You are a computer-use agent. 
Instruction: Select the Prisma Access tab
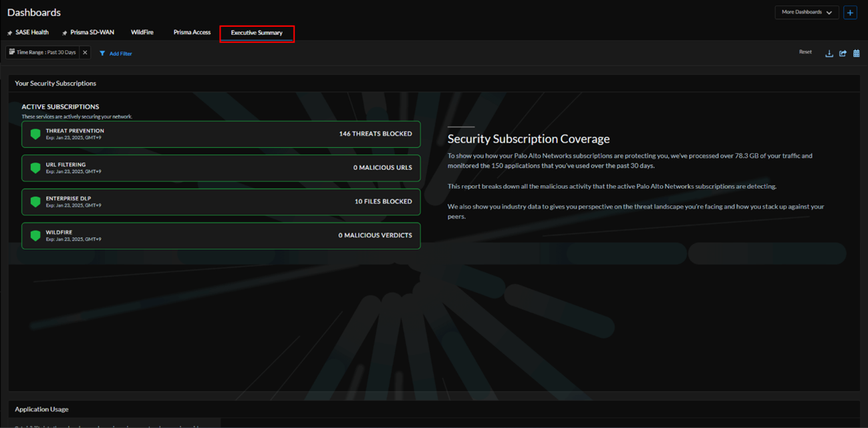192,33
